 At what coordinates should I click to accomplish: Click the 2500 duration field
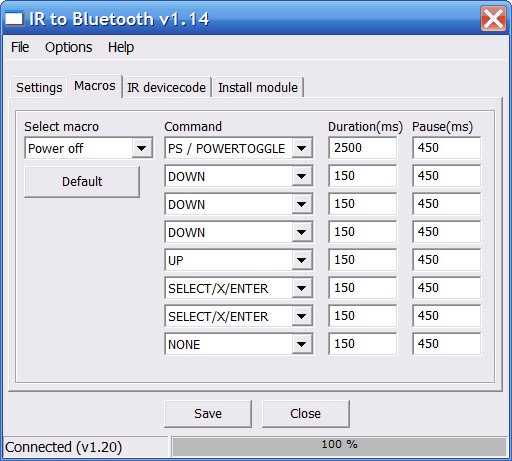pyautogui.click(x=363, y=148)
